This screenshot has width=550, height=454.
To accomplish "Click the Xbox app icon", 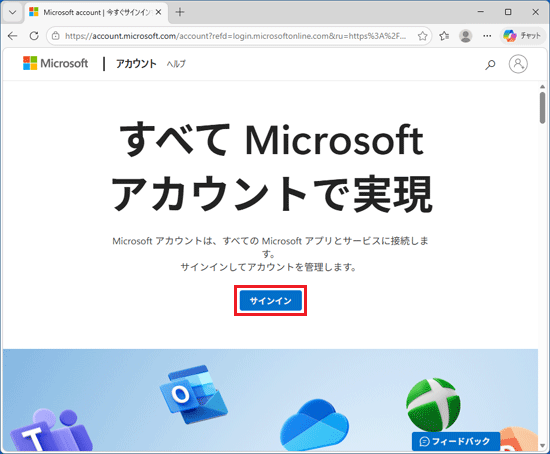I will pos(433,405).
